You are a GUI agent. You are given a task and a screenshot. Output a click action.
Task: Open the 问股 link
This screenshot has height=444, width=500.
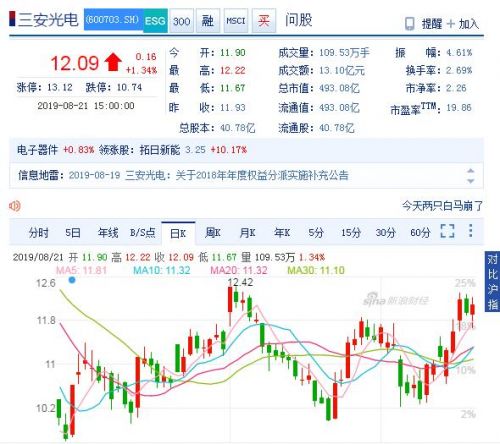pyautogui.click(x=299, y=20)
